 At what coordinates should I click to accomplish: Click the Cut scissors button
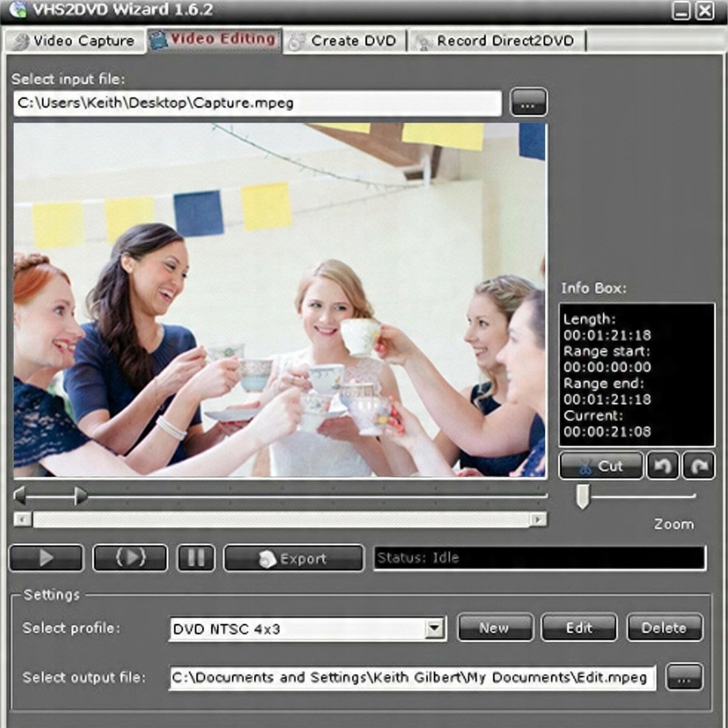601,466
